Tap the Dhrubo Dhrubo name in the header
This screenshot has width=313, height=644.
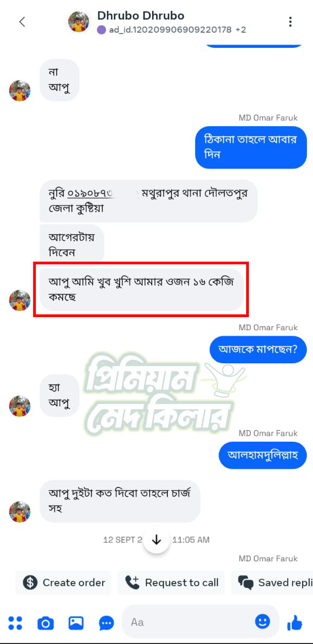(x=141, y=16)
